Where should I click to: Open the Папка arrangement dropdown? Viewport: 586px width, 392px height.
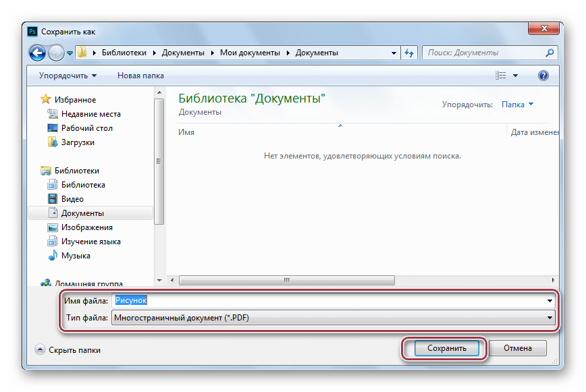(517, 105)
